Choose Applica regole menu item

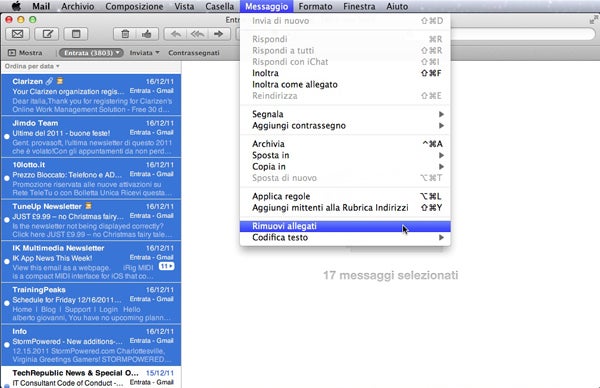(346, 196)
